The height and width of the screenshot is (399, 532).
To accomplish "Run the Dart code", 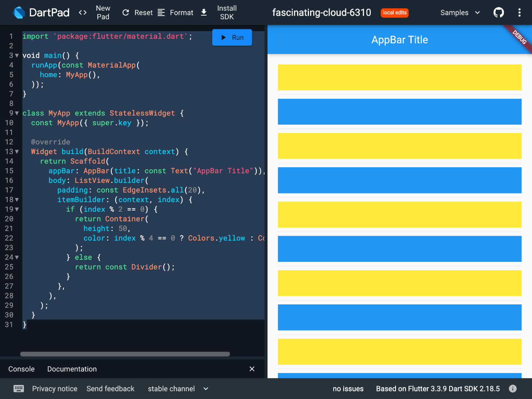I will point(232,37).
